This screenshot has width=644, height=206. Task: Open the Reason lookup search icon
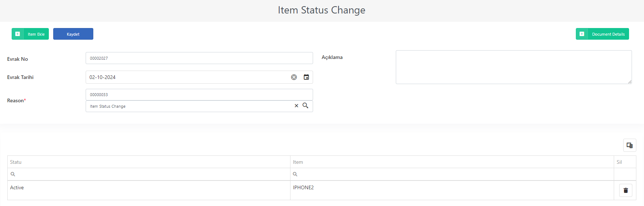click(x=305, y=106)
